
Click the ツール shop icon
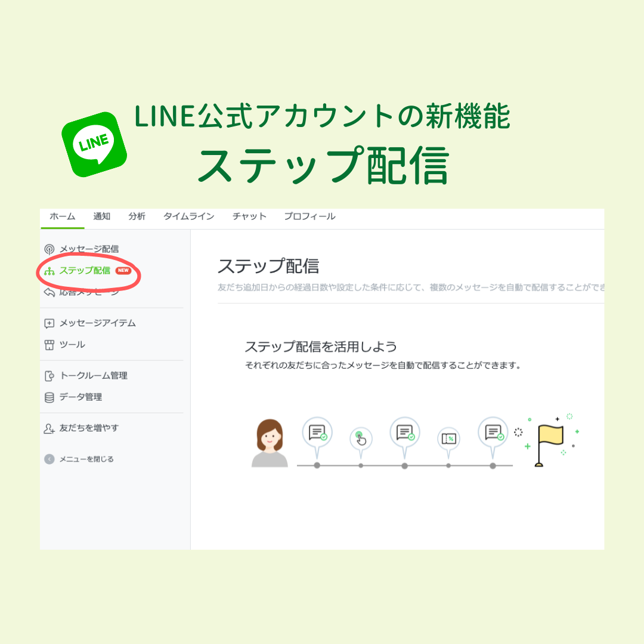[49, 345]
